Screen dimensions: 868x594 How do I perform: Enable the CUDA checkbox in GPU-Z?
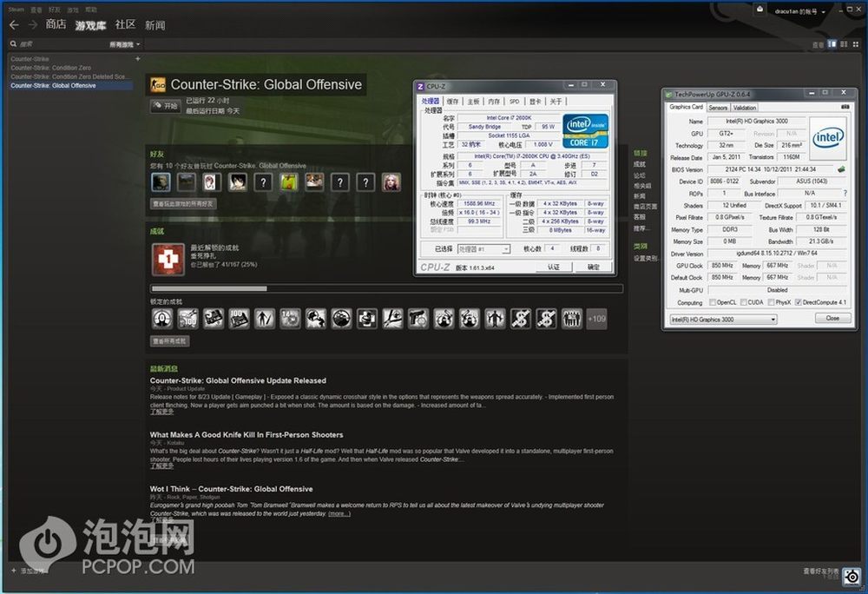click(744, 302)
